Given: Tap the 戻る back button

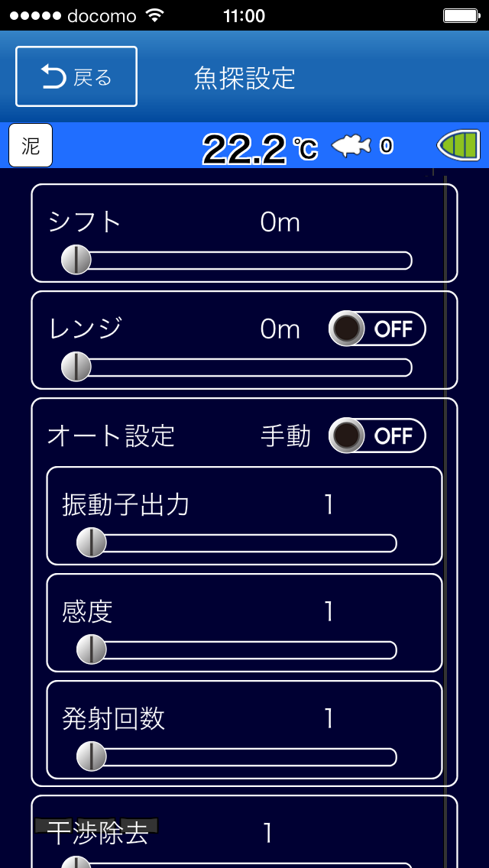Looking at the screenshot, I should pos(76,76).
